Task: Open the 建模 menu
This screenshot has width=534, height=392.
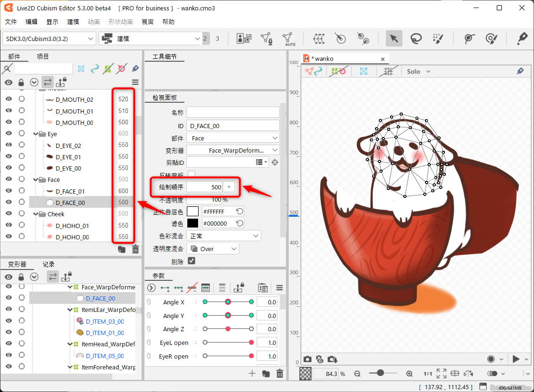Action: [x=73, y=22]
